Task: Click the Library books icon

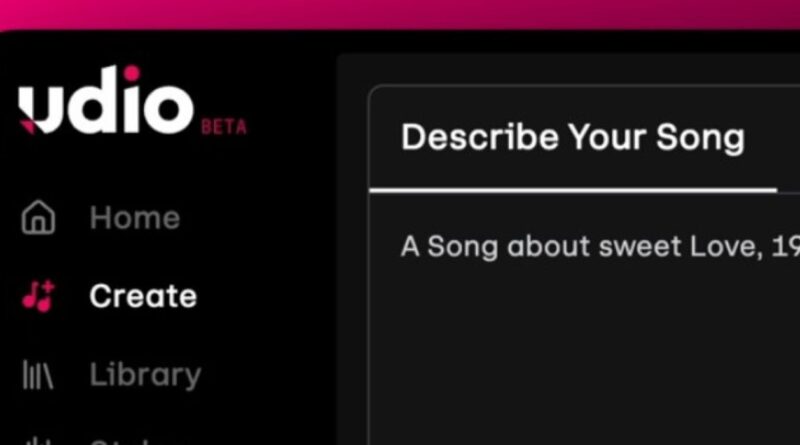Action: [x=38, y=375]
